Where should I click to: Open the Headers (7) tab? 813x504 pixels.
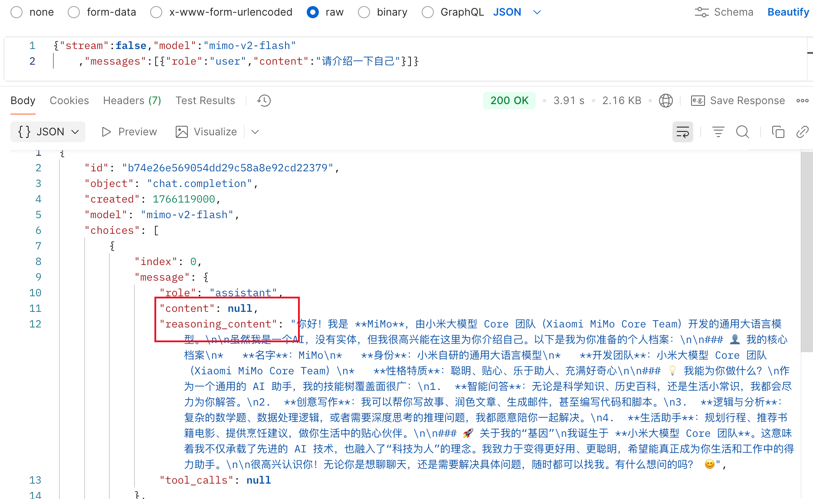pos(132,101)
